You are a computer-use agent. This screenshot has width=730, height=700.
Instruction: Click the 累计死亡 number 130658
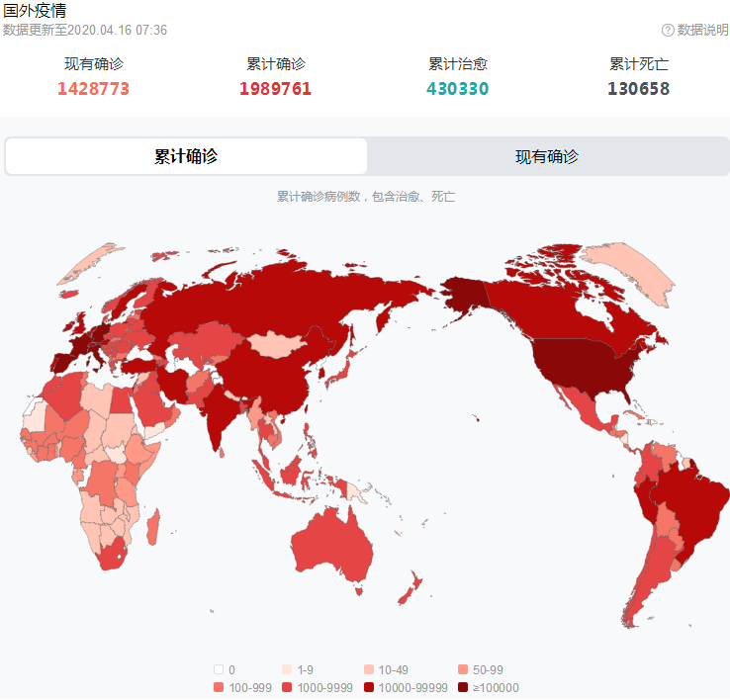point(638,88)
